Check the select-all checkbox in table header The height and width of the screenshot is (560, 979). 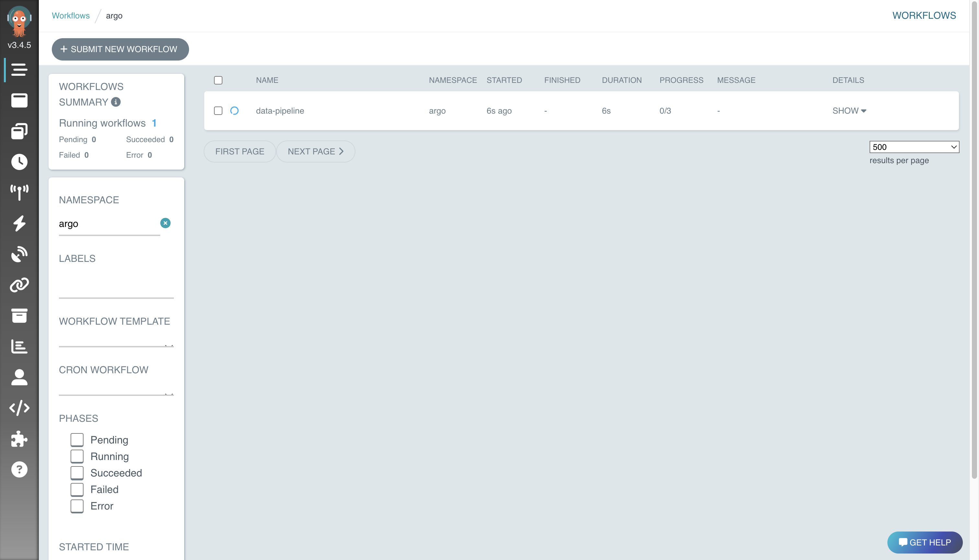pos(218,80)
